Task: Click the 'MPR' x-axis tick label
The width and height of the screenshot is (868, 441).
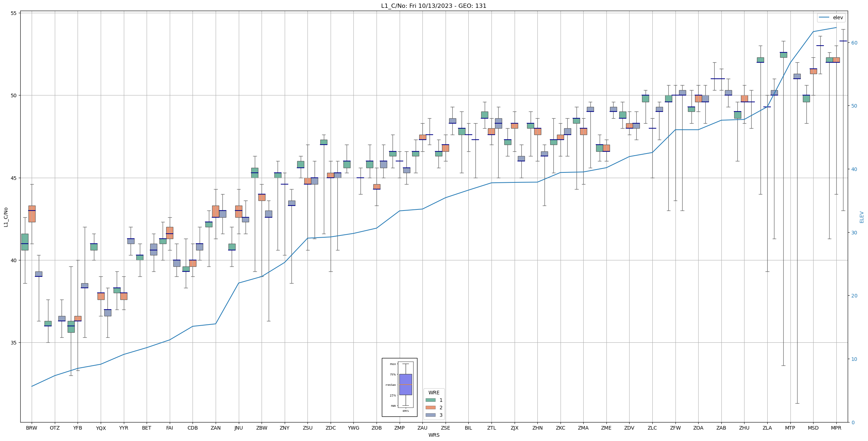Action: (836, 428)
